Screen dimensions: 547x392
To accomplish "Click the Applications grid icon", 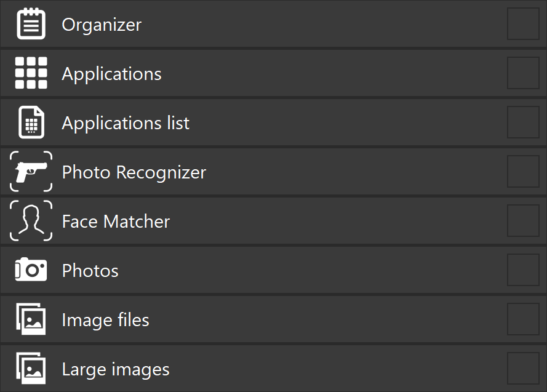I will tap(31, 74).
